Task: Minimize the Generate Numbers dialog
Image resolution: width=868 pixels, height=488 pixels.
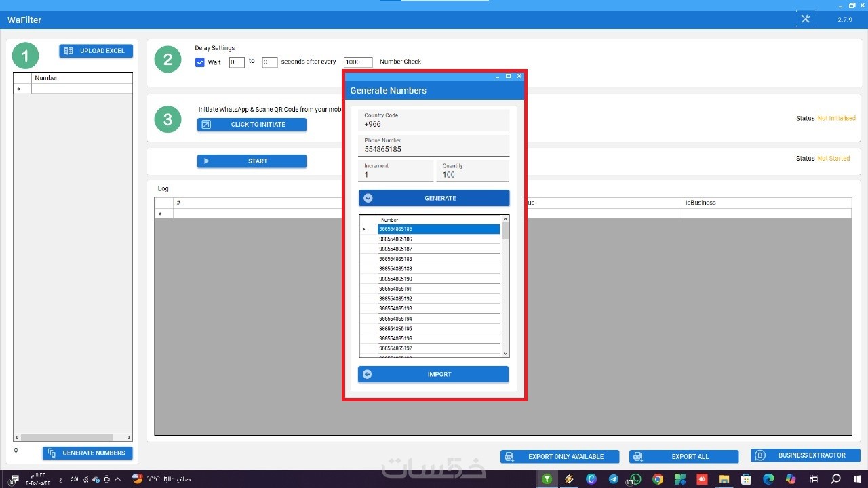Action: coord(497,76)
